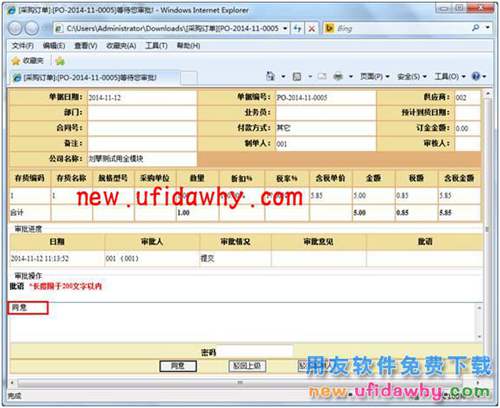Click the 单据编号 value PO-2014-11-0005

302,98
